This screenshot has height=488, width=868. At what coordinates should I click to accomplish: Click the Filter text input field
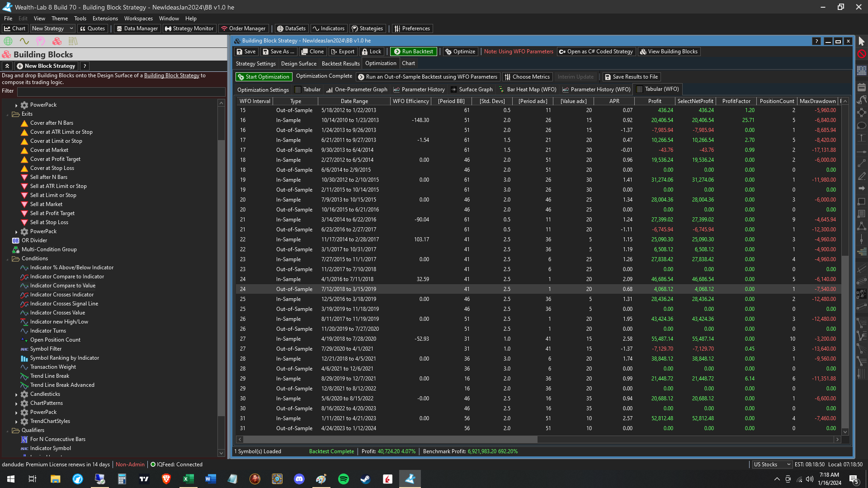pyautogui.click(x=121, y=91)
